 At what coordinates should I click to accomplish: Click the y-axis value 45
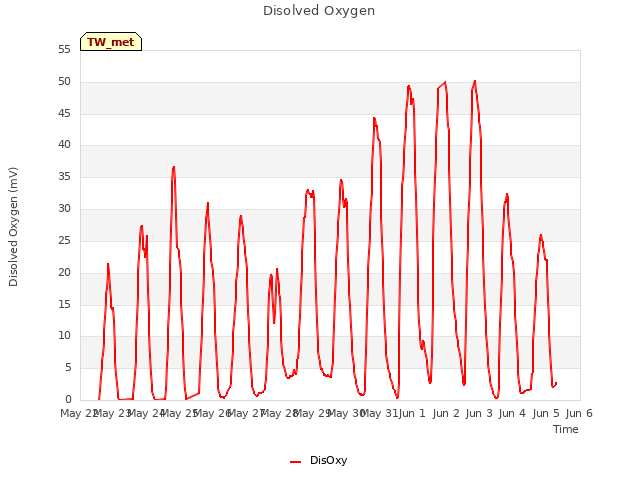64,113
